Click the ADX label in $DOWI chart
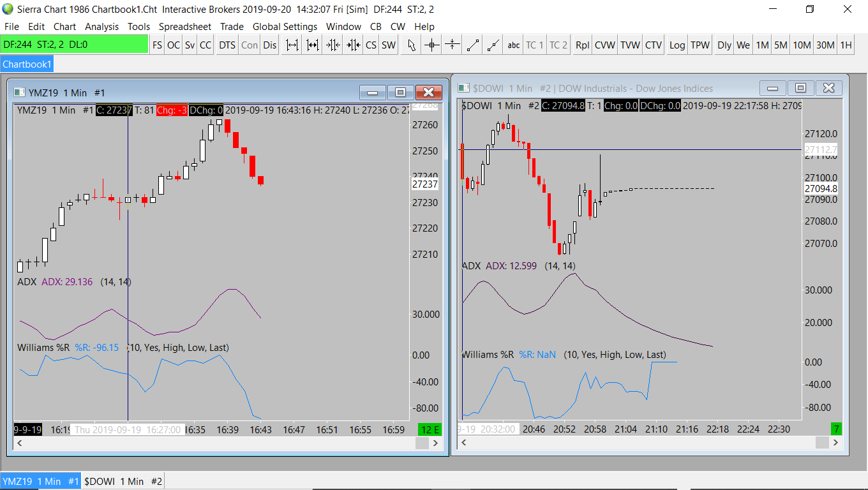 471,266
